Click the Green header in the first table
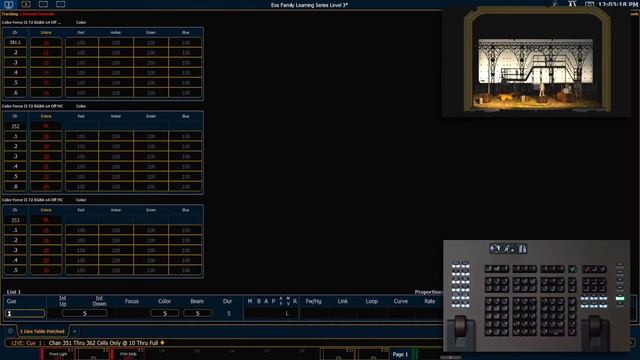 pos(151,32)
